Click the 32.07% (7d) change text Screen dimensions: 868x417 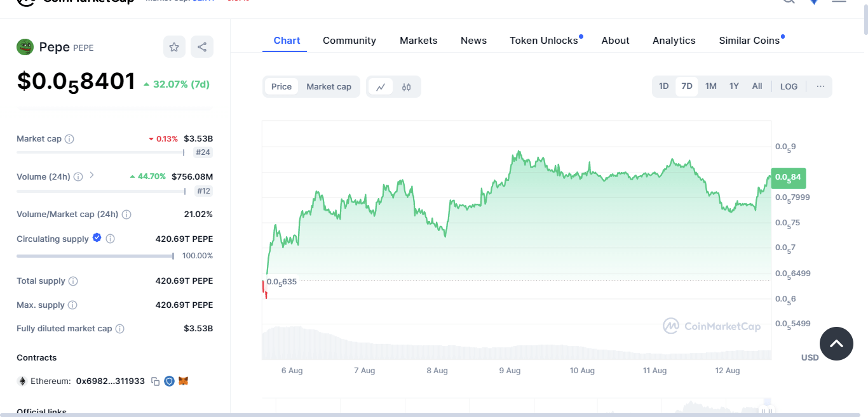(181, 84)
